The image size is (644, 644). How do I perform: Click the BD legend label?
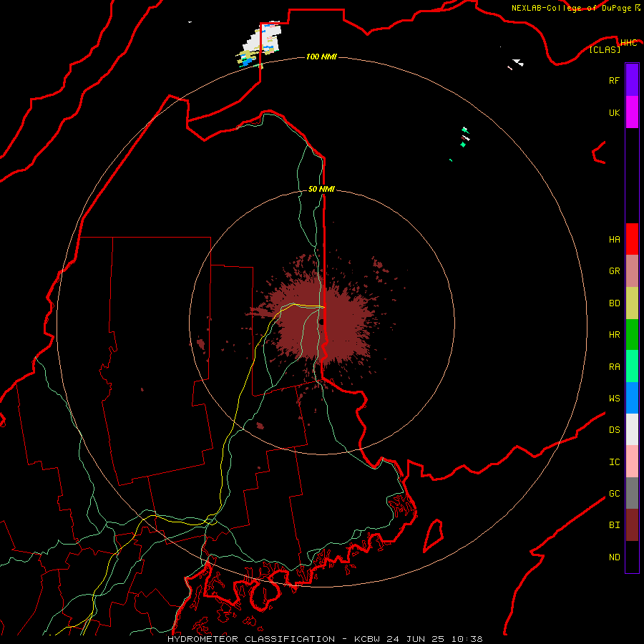click(614, 303)
